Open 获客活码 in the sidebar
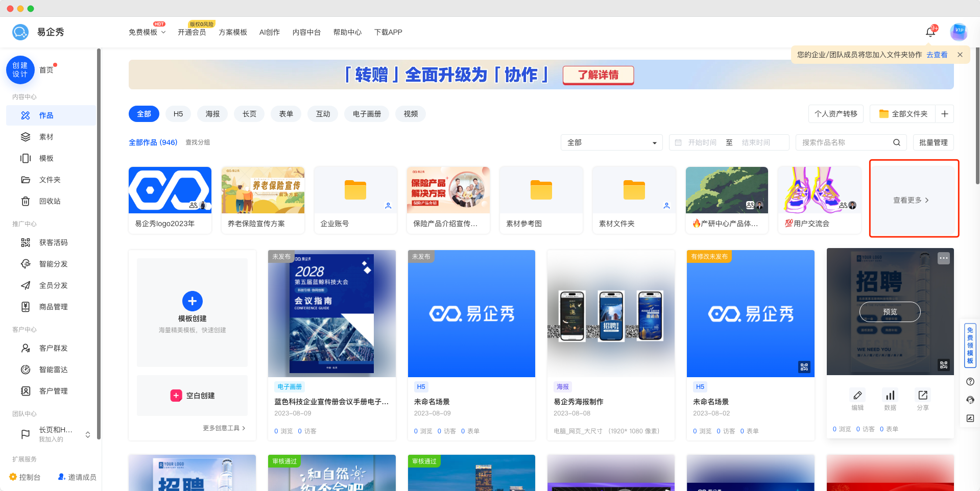 (51, 242)
